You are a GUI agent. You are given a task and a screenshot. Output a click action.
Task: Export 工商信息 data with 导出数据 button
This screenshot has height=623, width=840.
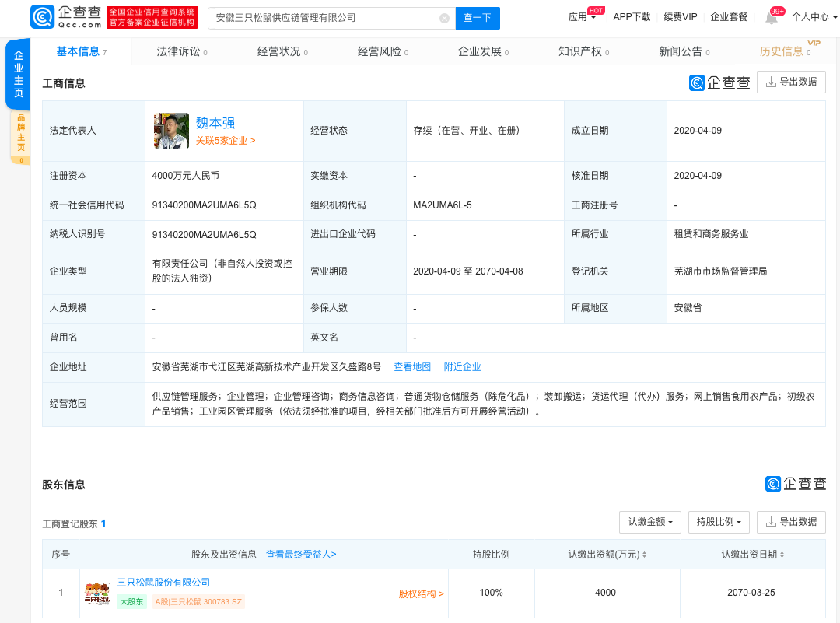click(x=791, y=82)
